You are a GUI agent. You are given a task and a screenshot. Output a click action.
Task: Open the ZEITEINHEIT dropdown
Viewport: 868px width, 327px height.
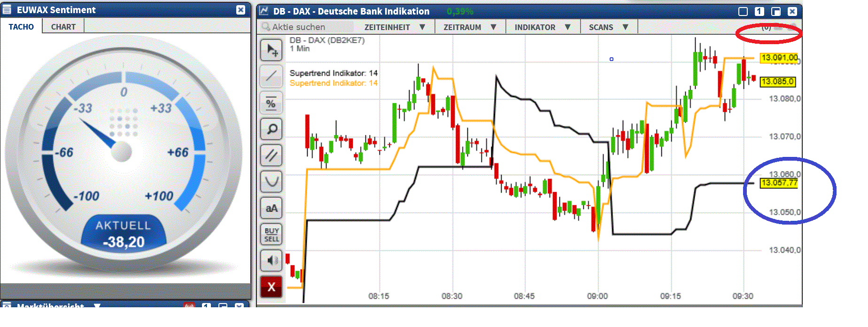tap(395, 27)
